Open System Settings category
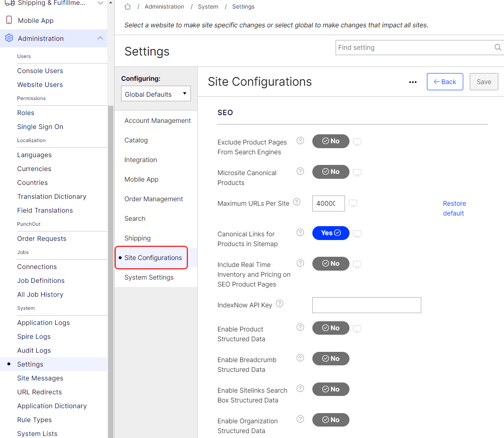504x438 pixels. click(149, 277)
